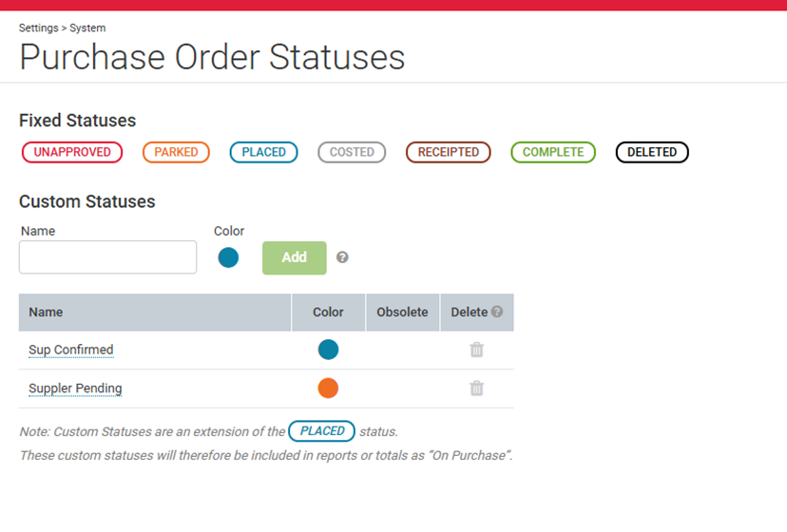Open the Suppler Pending status name link

click(75, 389)
